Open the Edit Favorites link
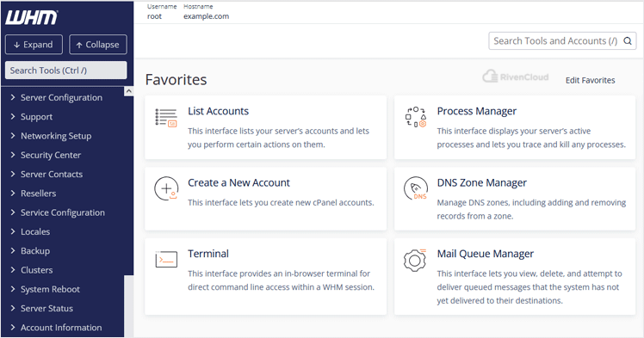Viewport: 644px width, 338px height. (591, 80)
